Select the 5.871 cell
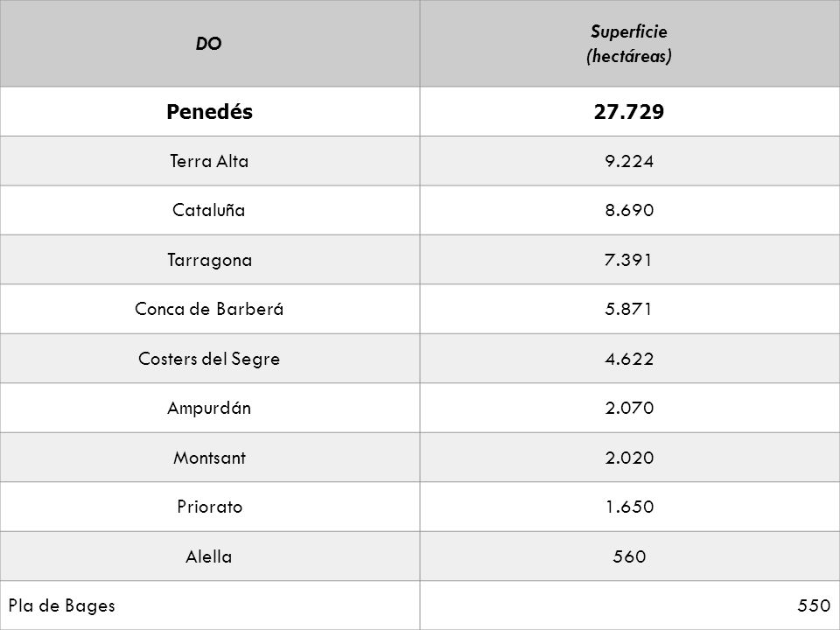Image resolution: width=840 pixels, height=630 pixels. pos(629,309)
